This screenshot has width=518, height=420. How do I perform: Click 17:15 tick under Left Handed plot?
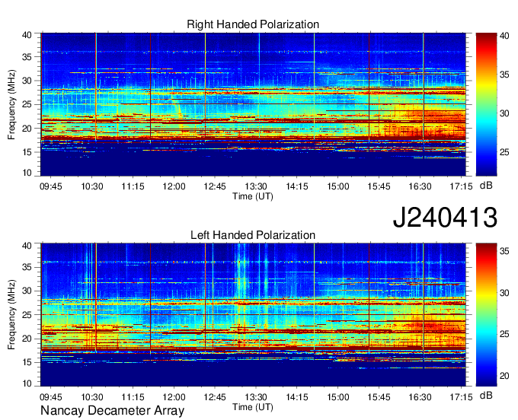461,396
